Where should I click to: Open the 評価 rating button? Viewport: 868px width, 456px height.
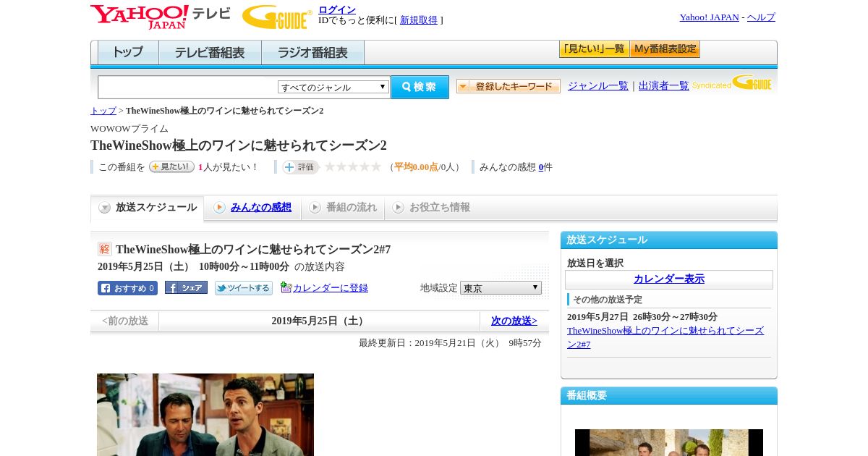click(301, 167)
